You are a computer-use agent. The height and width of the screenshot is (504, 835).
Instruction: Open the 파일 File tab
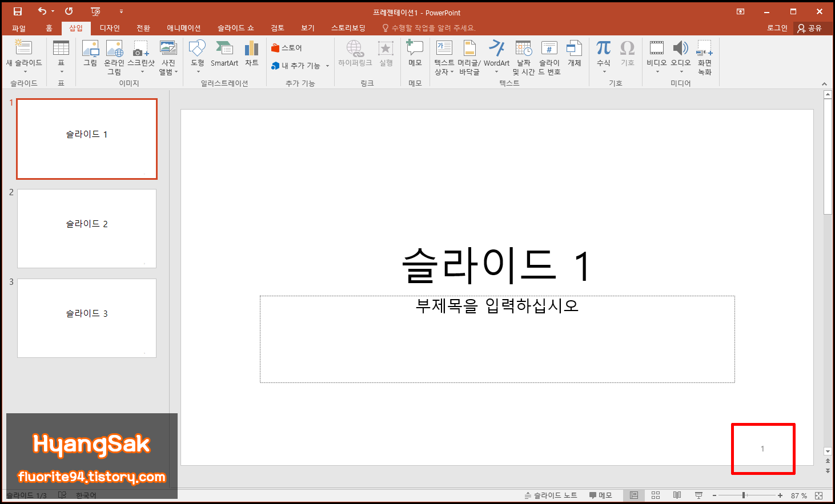pos(19,28)
